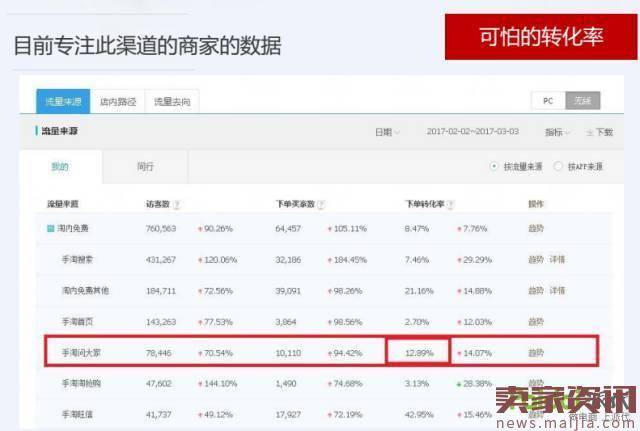Click growth value 94.42%

348,353
